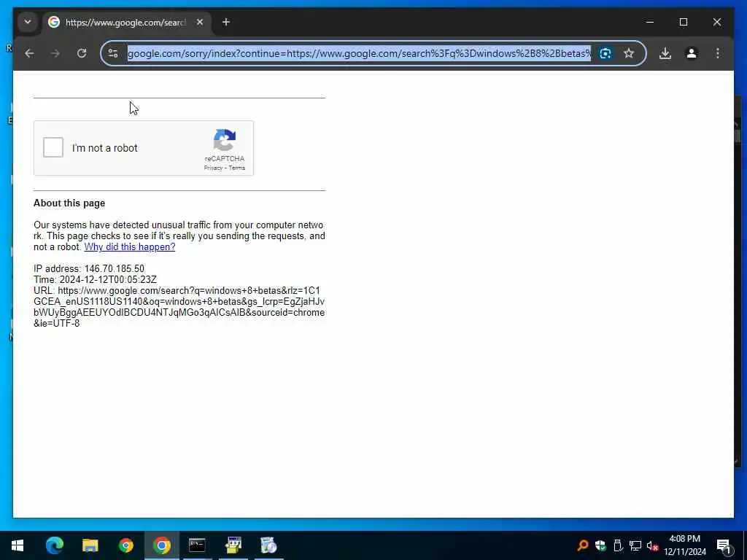747x560 pixels.
Task: Close the Chrome window
Action: tap(716, 22)
